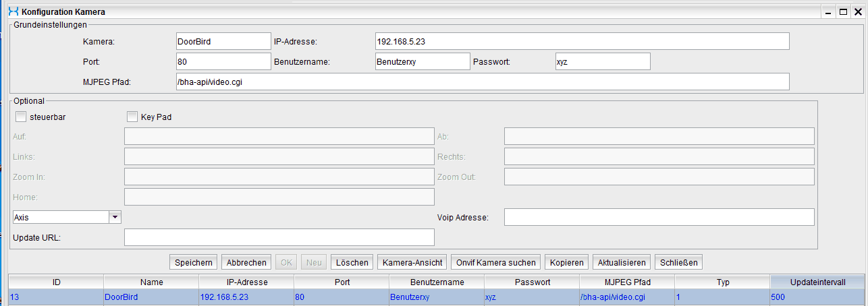Click the Kopieren button

(x=566, y=262)
